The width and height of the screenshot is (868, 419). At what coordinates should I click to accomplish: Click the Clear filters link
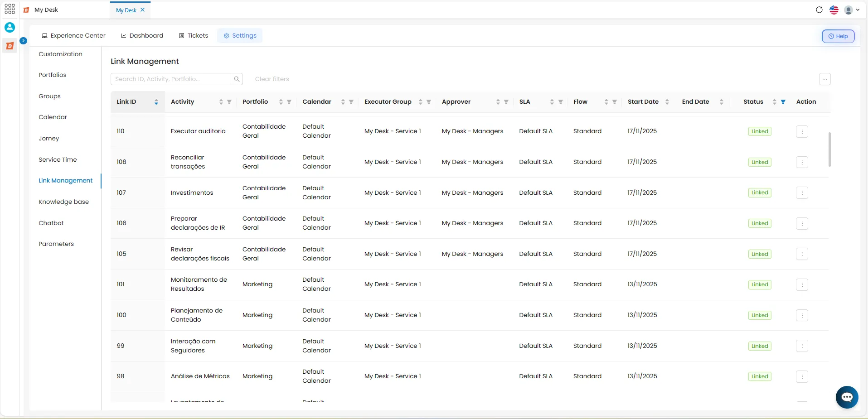[x=272, y=79]
